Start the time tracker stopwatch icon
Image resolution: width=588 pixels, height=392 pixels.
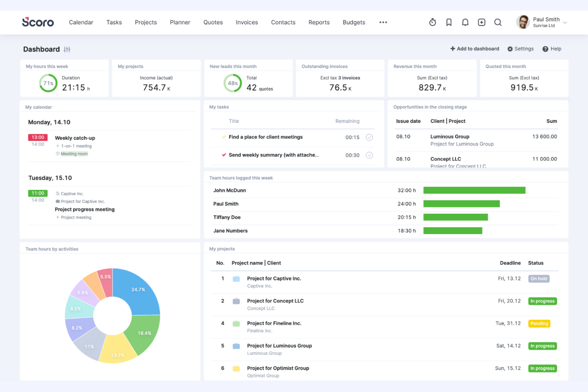pyautogui.click(x=433, y=22)
